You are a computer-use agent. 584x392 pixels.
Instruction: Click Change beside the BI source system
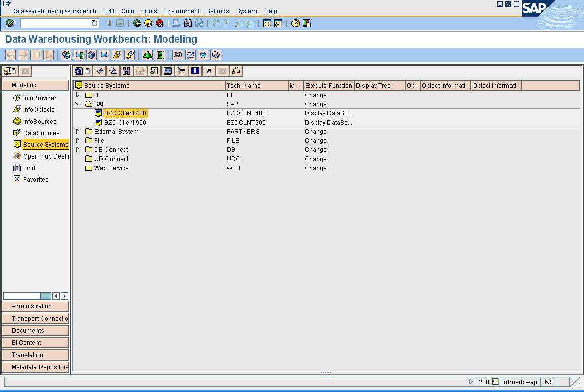pyautogui.click(x=315, y=95)
